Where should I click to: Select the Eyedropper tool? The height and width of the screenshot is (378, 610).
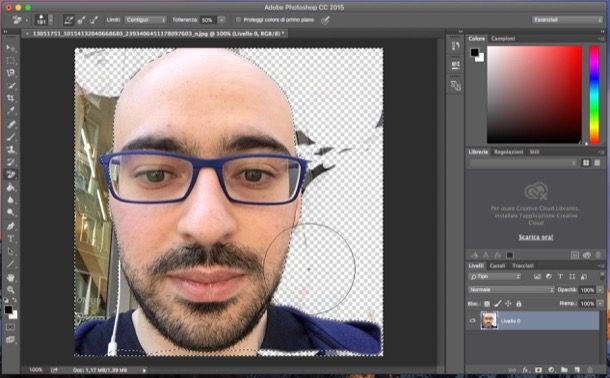pyautogui.click(x=11, y=111)
